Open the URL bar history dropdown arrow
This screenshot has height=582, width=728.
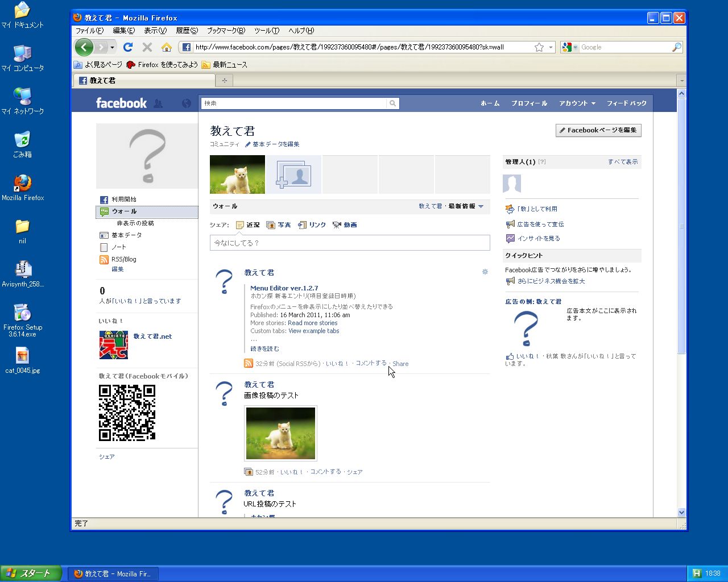[550, 47]
